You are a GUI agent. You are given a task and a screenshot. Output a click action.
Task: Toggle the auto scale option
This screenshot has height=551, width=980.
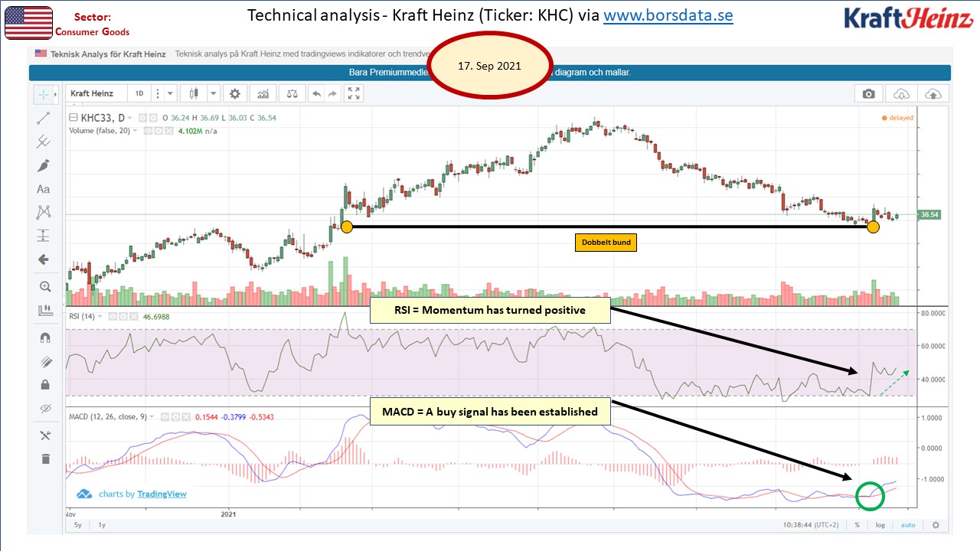click(x=908, y=526)
